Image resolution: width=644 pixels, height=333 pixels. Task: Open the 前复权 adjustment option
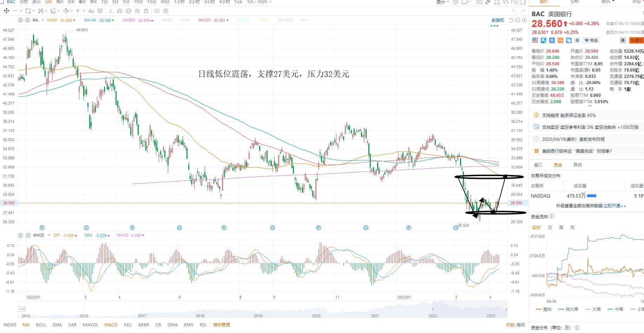(x=498, y=20)
